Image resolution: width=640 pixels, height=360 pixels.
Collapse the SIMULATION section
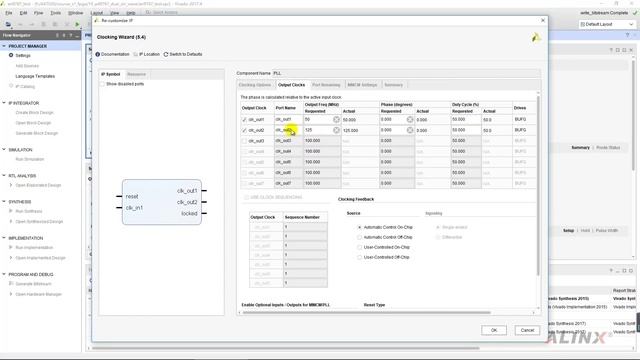(x=4, y=150)
